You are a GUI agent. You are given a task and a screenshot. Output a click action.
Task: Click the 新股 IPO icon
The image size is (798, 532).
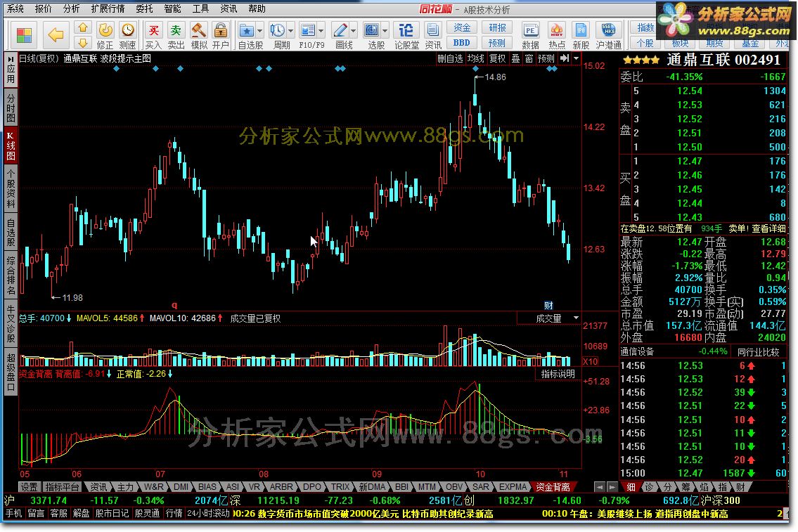[x=581, y=30]
